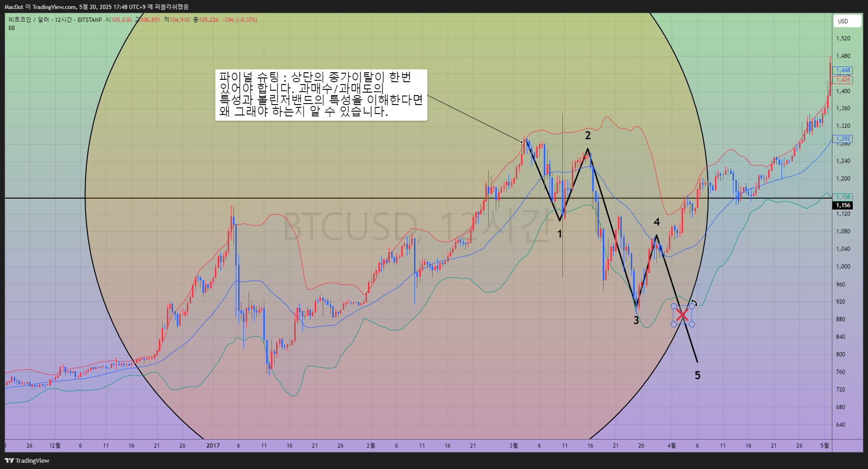868x469 pixels.
Task: Click the BB indicator label
Action: [x=11, y=28]
